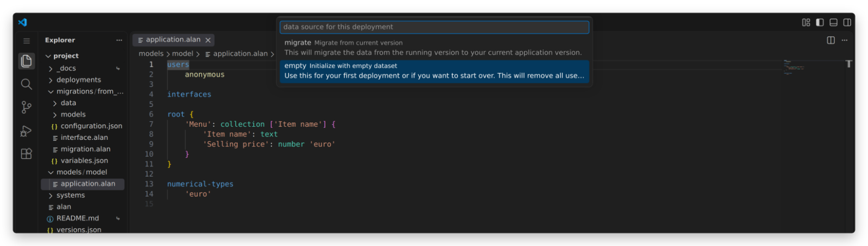
Task: Select application.alan in the file tree
Action: click(82, 184)
